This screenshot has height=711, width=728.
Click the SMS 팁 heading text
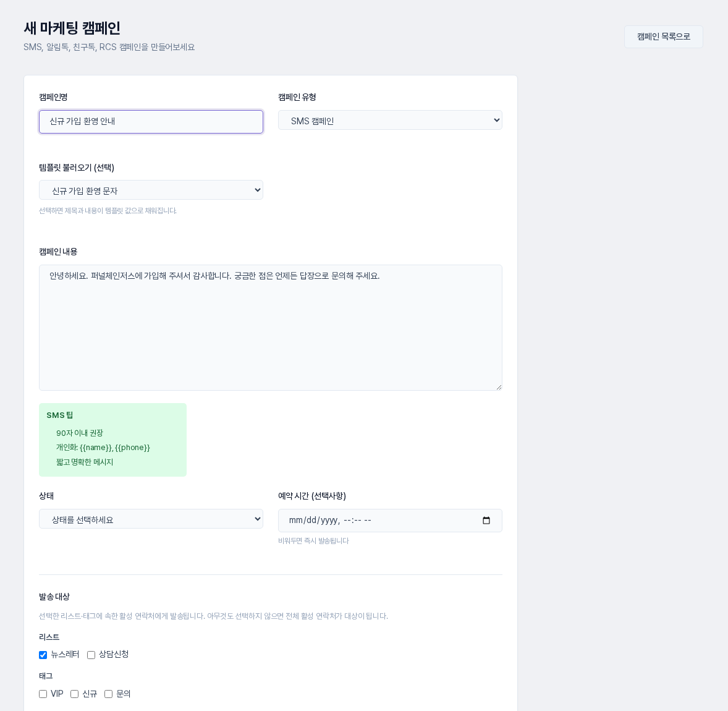click(59, 415)
